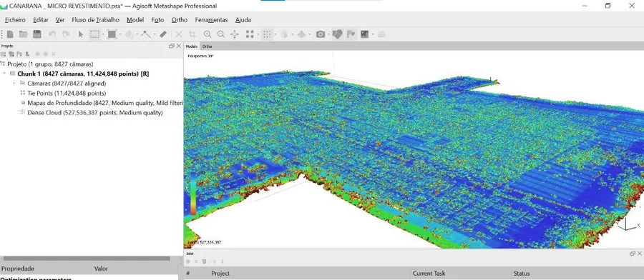The height and width of the screenshot is (280, 644).
Task: Select the Projeto root tree item
Action: pyautogui.click(x=50, y=64)
